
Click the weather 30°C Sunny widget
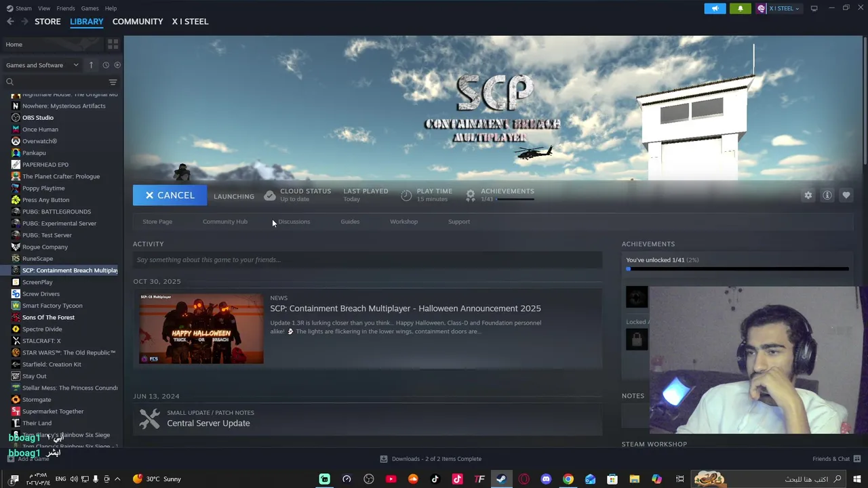click(x=157, y=479)
